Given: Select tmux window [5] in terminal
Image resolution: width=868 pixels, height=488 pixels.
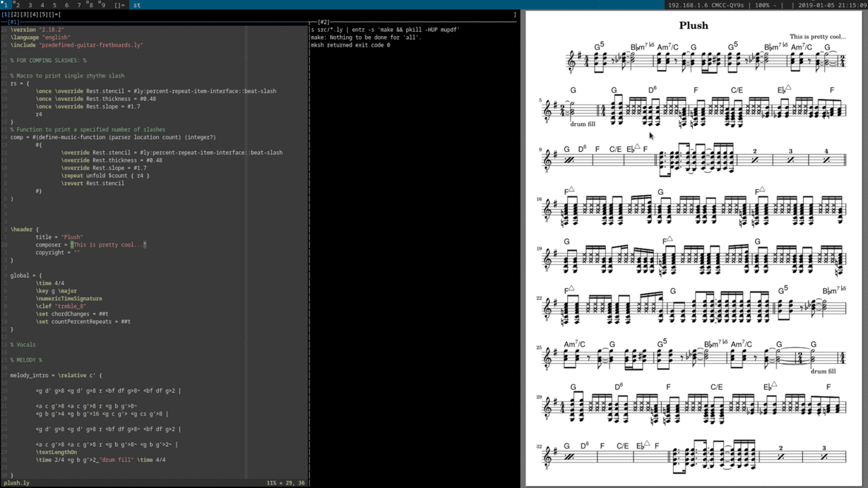Looking at the screenshot, I should [x=44, y=14].
